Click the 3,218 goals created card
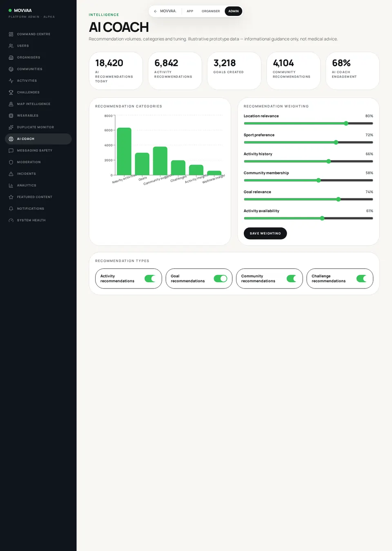Image resolution: width=392 pixels, height=551 pixels. tap(234, 71)
